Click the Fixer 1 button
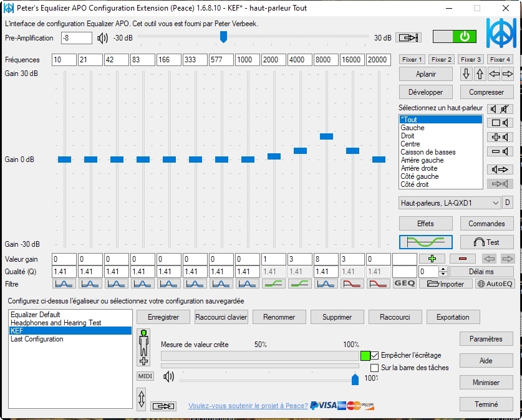 (412, 59)
